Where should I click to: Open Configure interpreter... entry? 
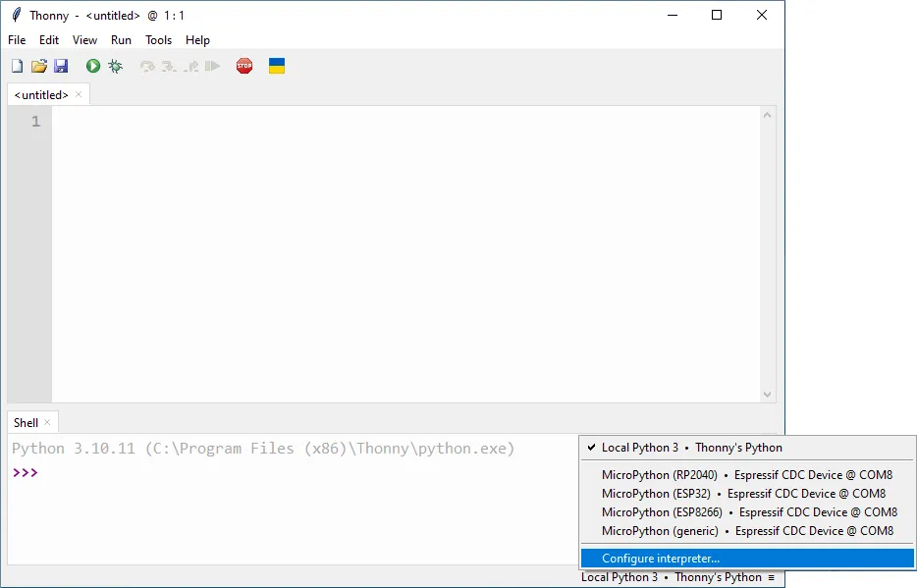tap(661, 559)
